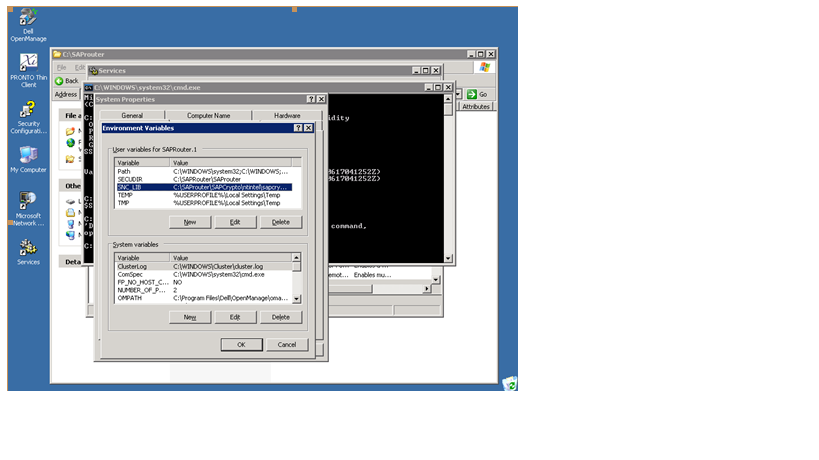The width and height of the screenshot is (819, 460).
Task: Close the System Properties dialog
Action: pos(321,99)
